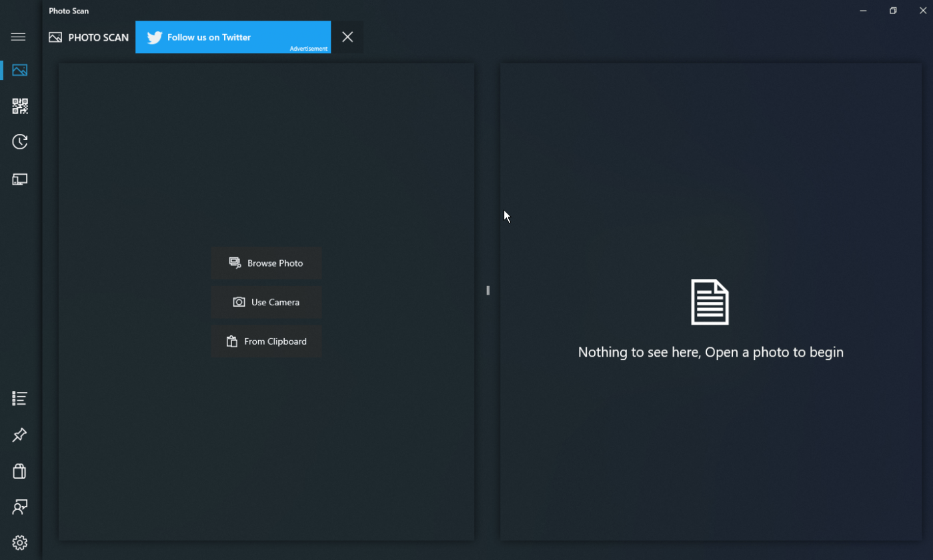
Task: Click the pin icon in sidebar
Action: click(18, 435)
